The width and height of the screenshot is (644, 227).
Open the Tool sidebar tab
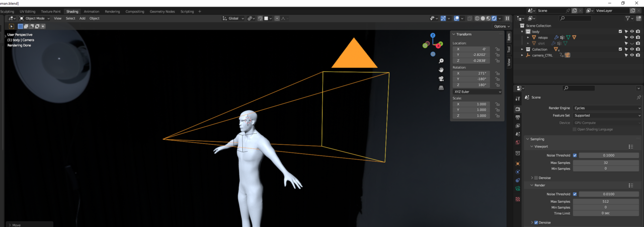click(x=509, y=49)
